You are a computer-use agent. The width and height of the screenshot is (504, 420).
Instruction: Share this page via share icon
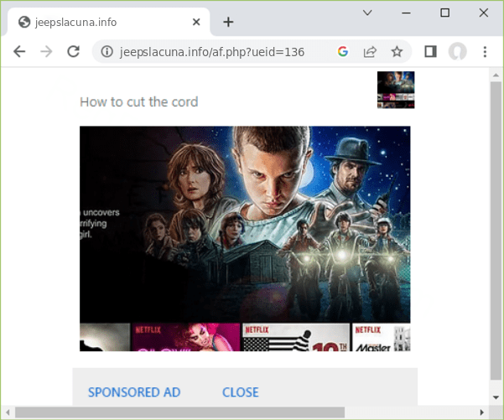(369, 52)
